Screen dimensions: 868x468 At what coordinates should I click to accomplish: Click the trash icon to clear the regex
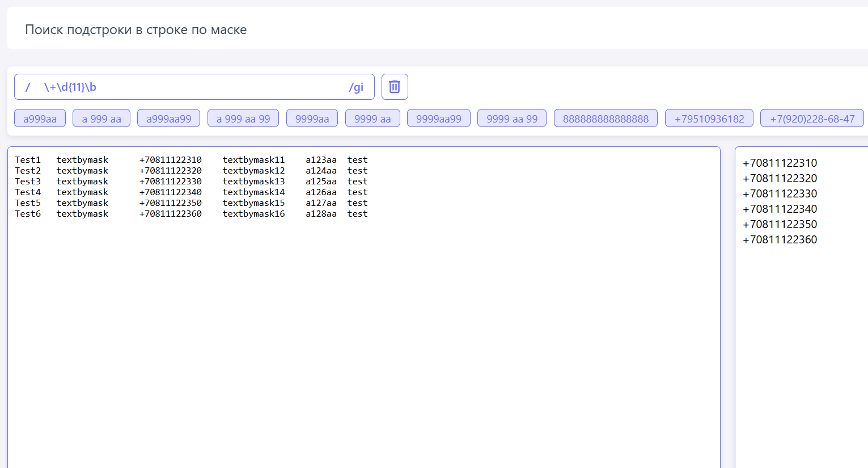click(x=395, y=87)
